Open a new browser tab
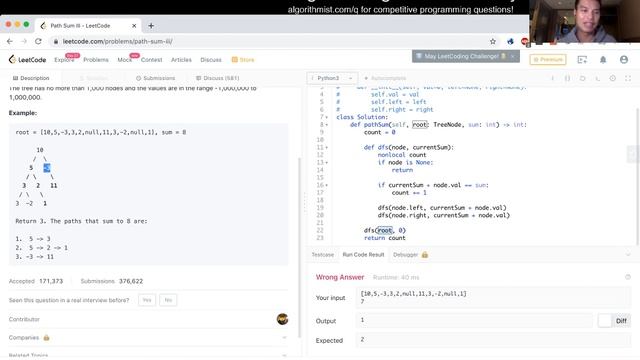 [x=151, y=26]
